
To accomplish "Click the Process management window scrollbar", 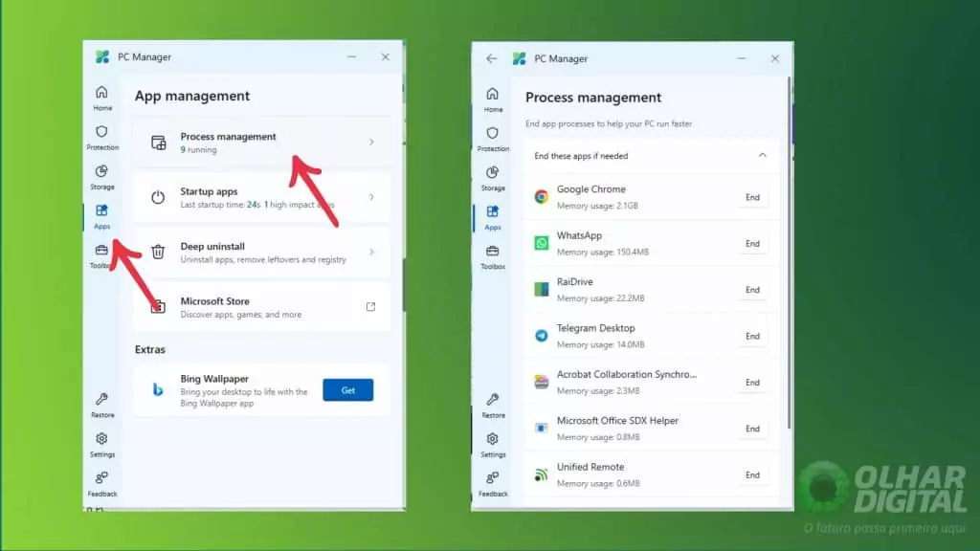I will tap(789, 253).
